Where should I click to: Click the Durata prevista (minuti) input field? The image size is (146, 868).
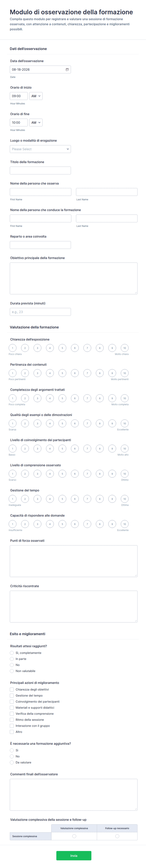coord(40,312)
